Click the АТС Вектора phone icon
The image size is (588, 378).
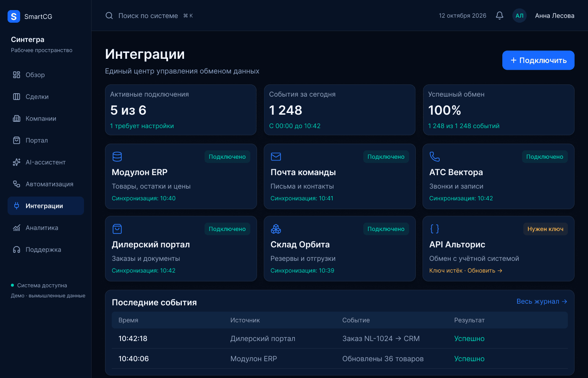(435, 157)
